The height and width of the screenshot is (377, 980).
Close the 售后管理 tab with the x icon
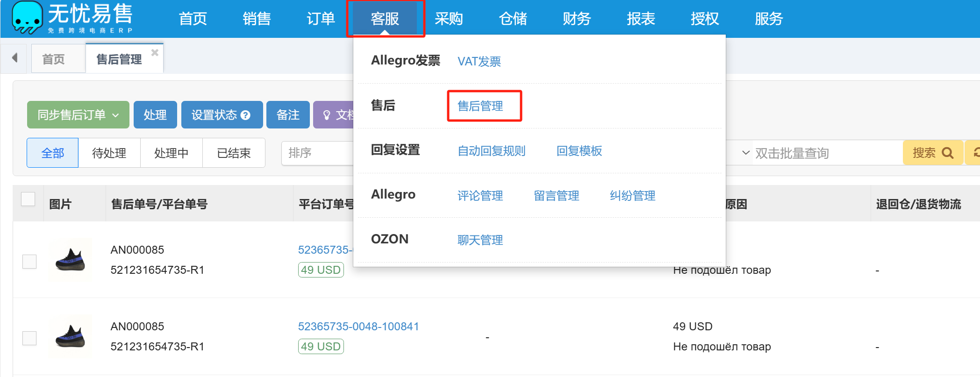(x=155, y=53)
